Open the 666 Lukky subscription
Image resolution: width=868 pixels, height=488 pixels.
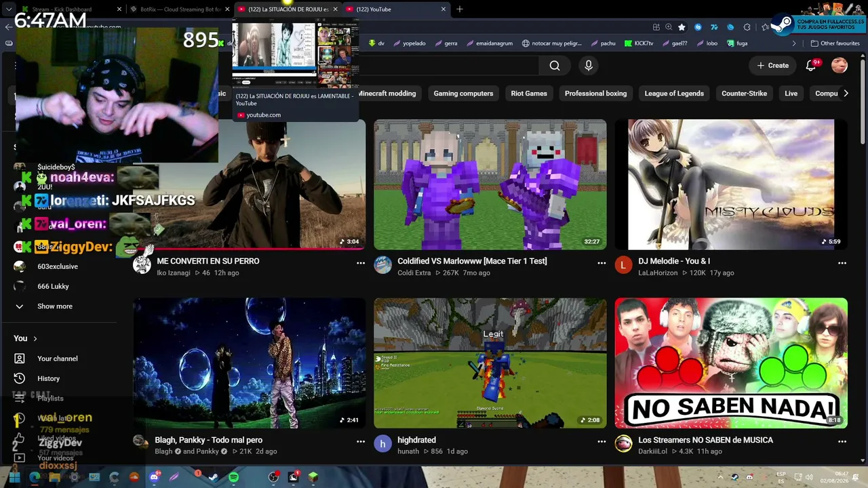53,286
